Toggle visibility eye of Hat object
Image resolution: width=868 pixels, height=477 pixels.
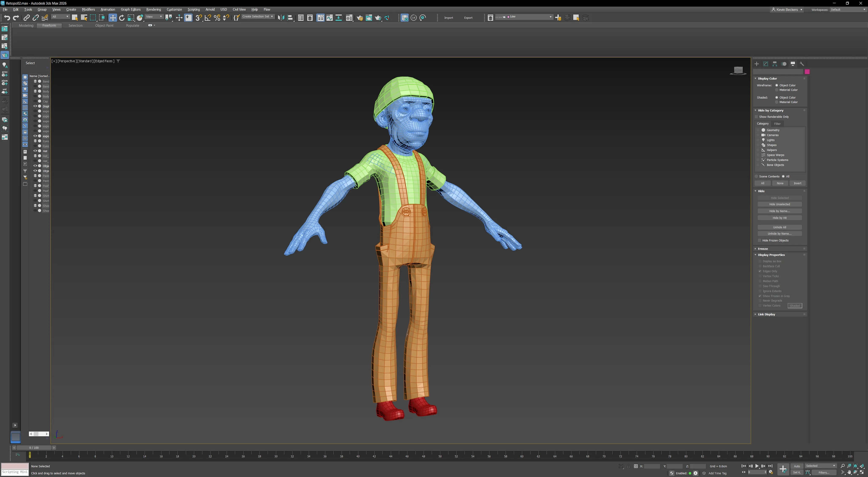[35, 151]
